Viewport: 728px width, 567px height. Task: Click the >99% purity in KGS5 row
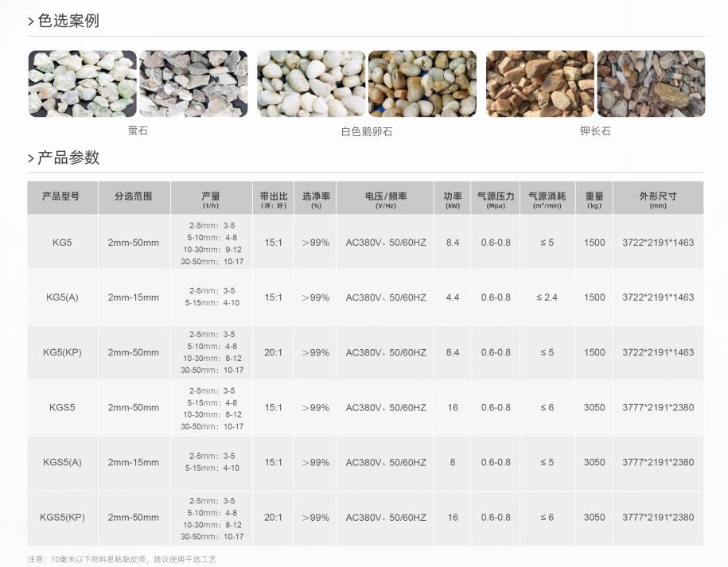(x=315, y=407)
